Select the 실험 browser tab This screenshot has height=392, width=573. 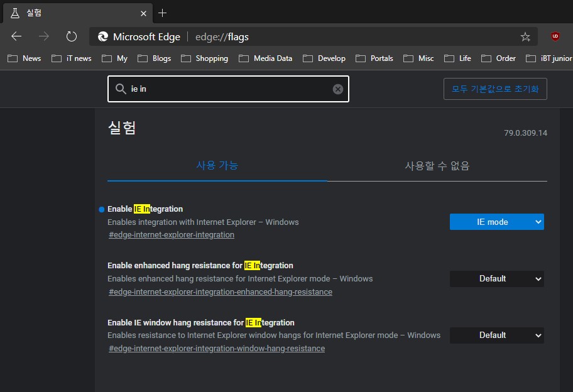tap(77, 14)
